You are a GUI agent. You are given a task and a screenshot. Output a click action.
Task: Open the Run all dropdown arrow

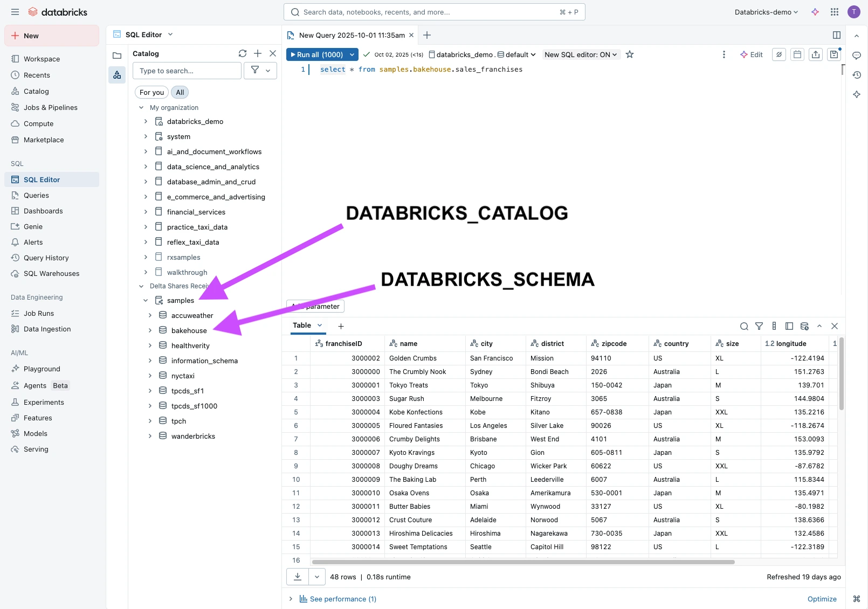coord(352,54)
